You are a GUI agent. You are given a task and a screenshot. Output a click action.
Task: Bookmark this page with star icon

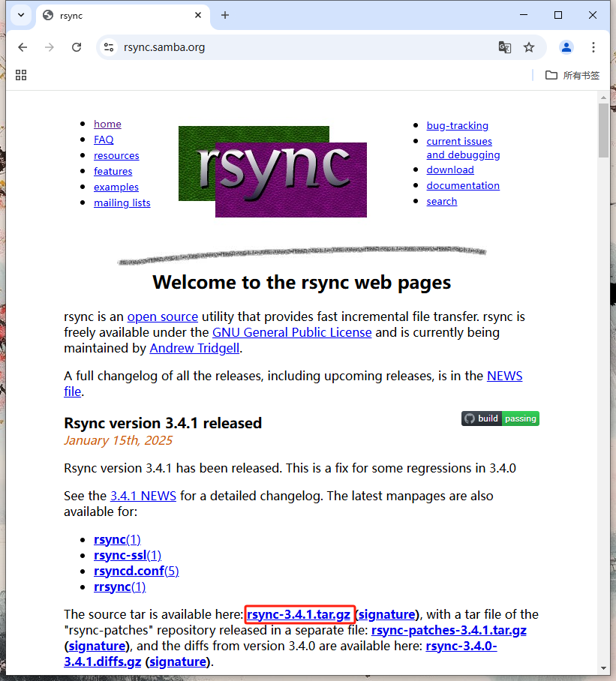pyautogui.click(x=529, y=47)
